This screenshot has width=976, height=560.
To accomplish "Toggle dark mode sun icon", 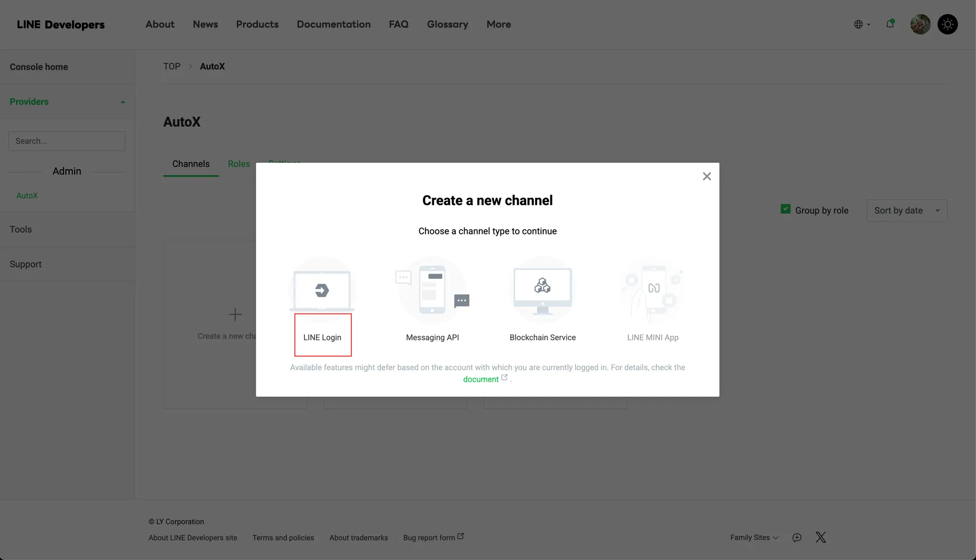I will 947,24.
